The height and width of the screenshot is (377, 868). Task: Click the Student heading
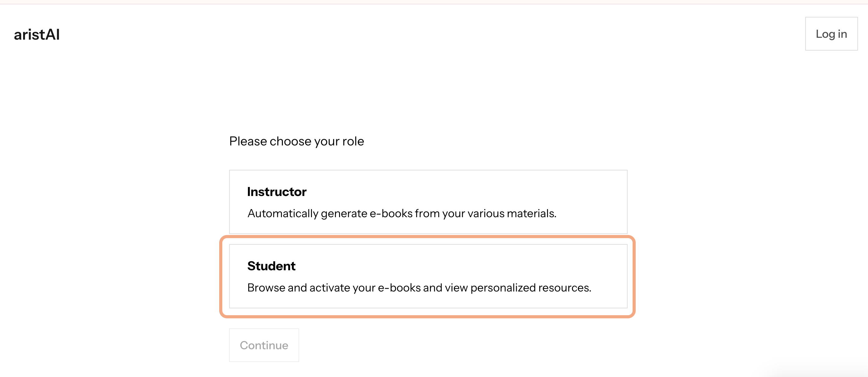click(271, 266)
